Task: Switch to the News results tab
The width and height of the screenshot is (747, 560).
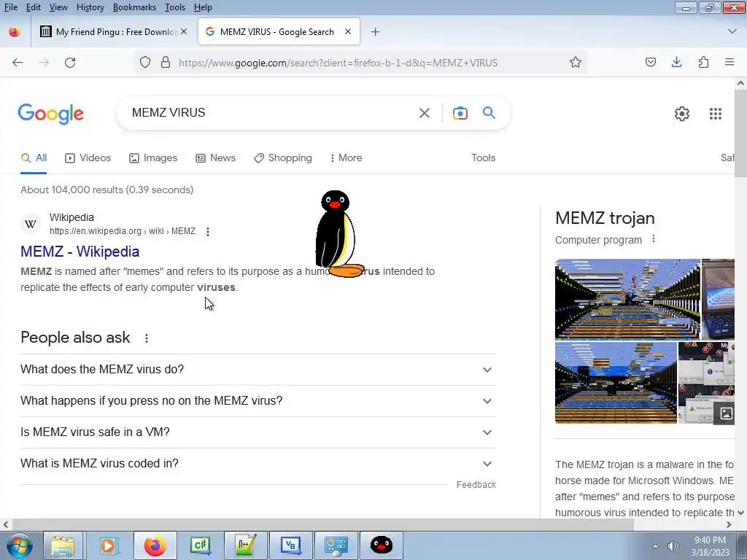Action: tap(215, 157)
